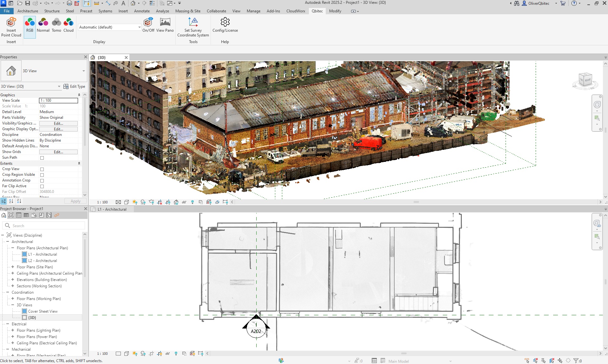
Task: Open the Automatic (default) display dropdown
Action: (139, 27)
